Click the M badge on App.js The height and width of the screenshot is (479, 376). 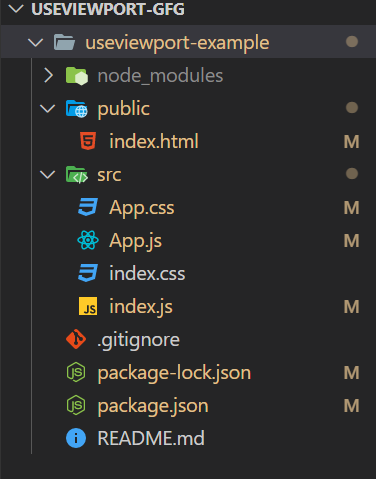click(351, 241)
